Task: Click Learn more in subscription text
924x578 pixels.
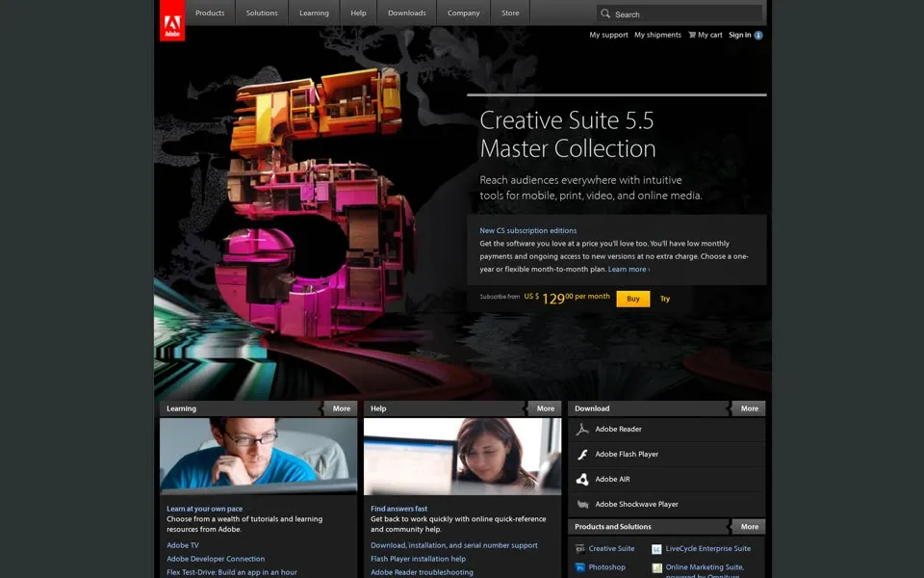Action: 629,269
